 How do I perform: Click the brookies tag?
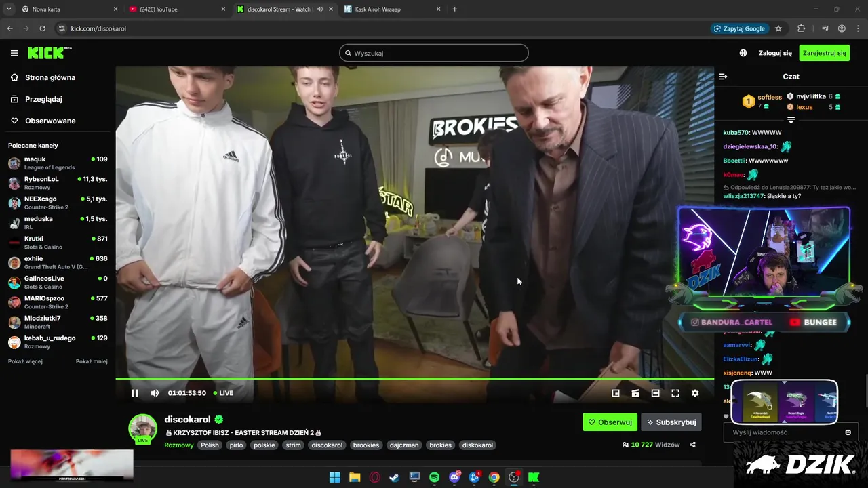[366, 445]
